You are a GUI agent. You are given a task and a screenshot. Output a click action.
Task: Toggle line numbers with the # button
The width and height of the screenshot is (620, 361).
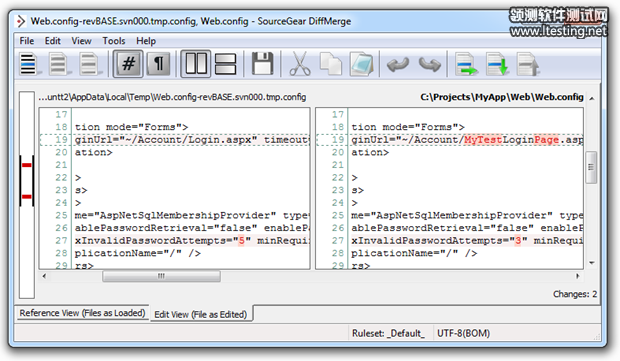coord(128,64)
